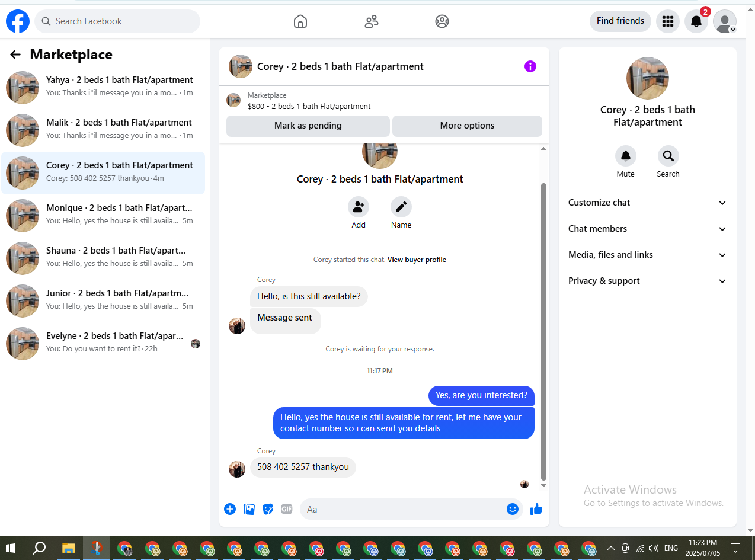Viewport: 755px width, 560px height.
Task: Open the Menu grid icon
Action: [x=668, y=21]
